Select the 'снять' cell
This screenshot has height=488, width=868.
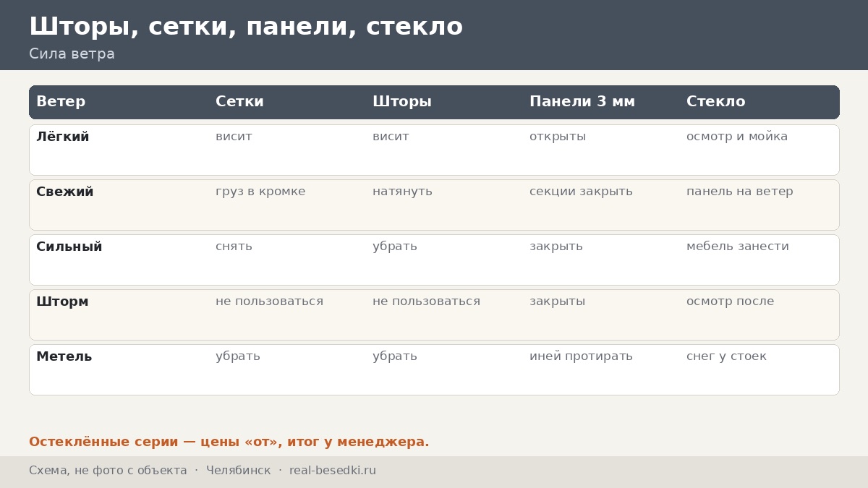(234, 247)
